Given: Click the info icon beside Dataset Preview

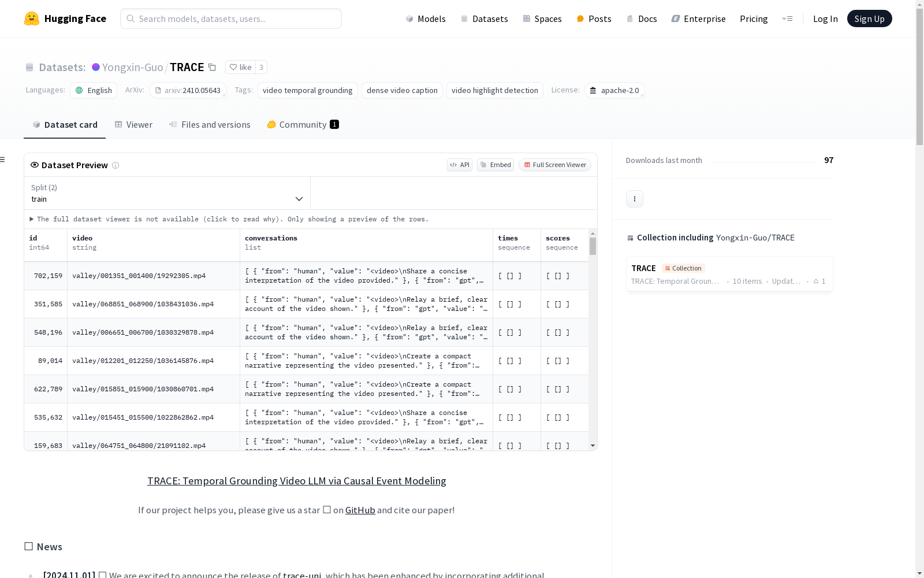Looking at the screenshot, I should click(x=115, y=165).
